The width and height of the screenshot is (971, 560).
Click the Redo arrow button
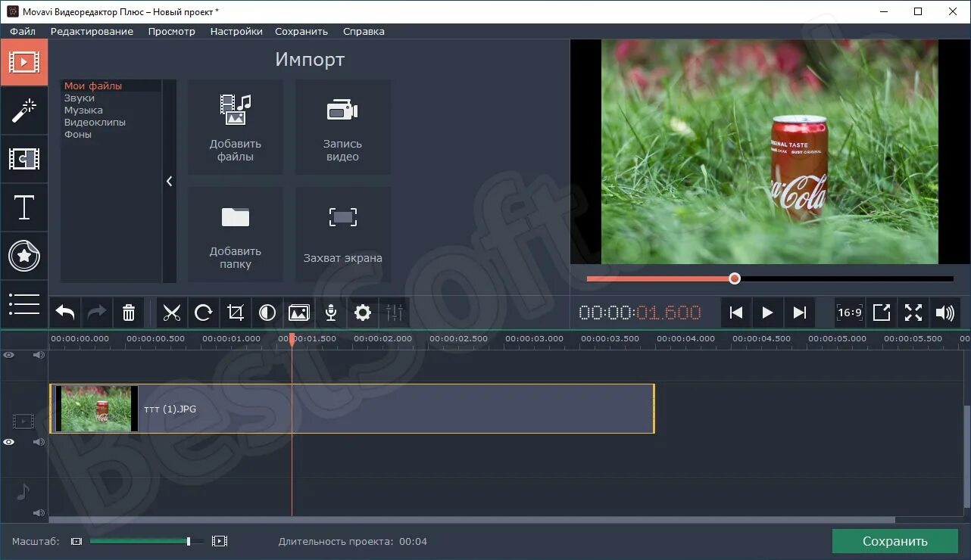pyautogui.click(x=97, y=313)
